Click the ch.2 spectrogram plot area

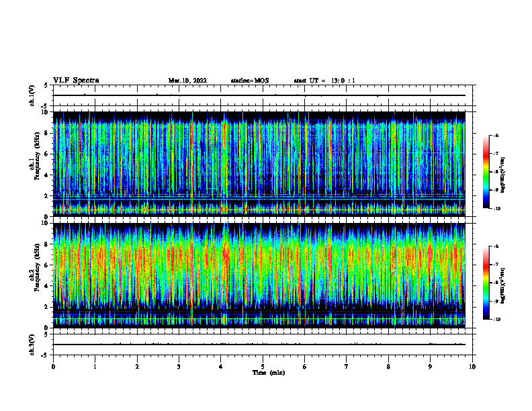259,275
